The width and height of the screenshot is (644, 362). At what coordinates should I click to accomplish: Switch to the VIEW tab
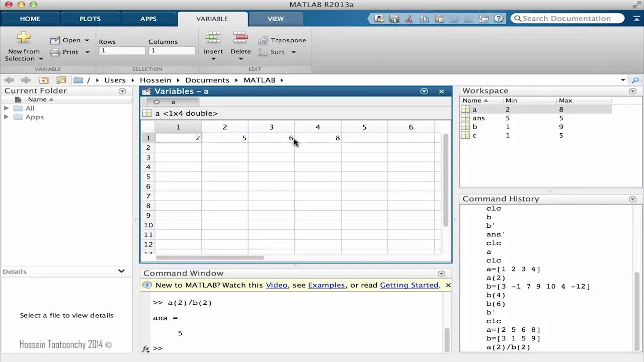tap(276, 19)
